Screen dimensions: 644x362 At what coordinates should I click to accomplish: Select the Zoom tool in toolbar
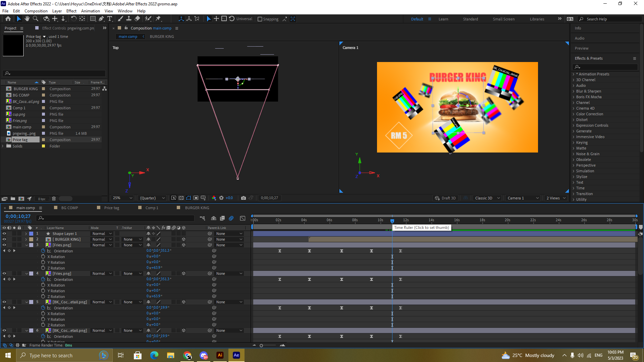point(36,19)
